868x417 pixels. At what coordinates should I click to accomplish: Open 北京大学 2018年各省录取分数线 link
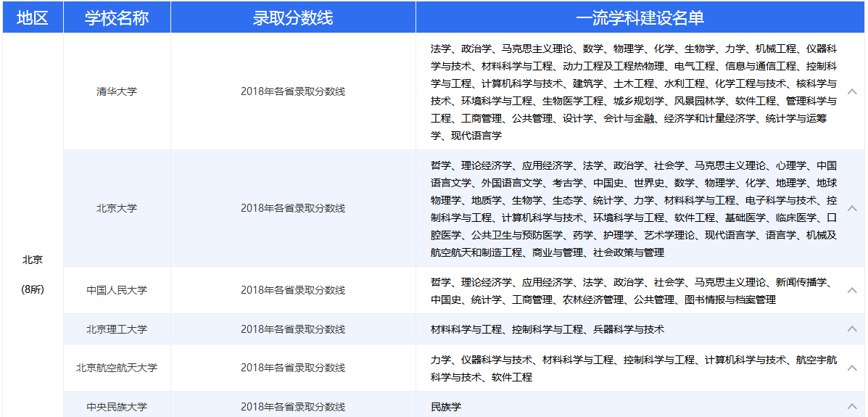pyautogui.click(x=293, y=208)
